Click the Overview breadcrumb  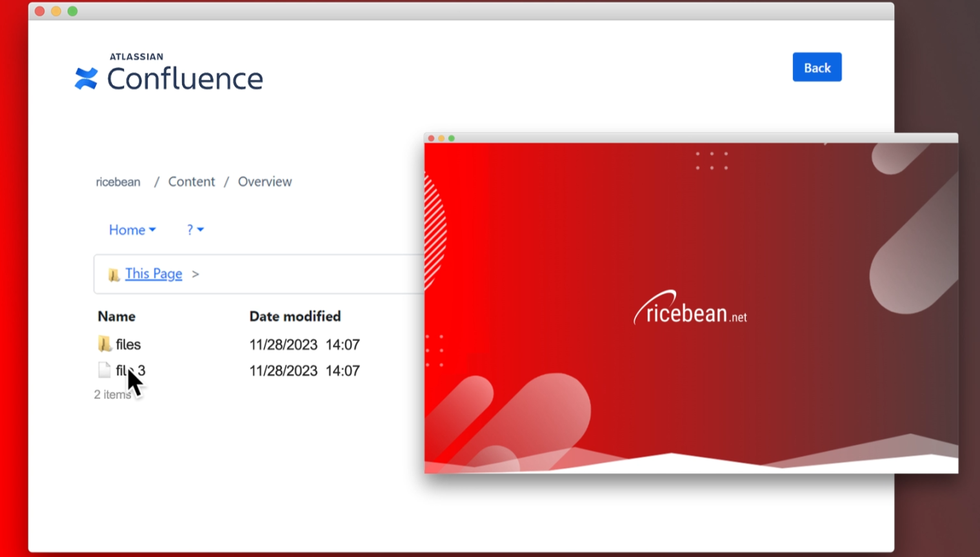pyautogui.click(x=265, y=181)
